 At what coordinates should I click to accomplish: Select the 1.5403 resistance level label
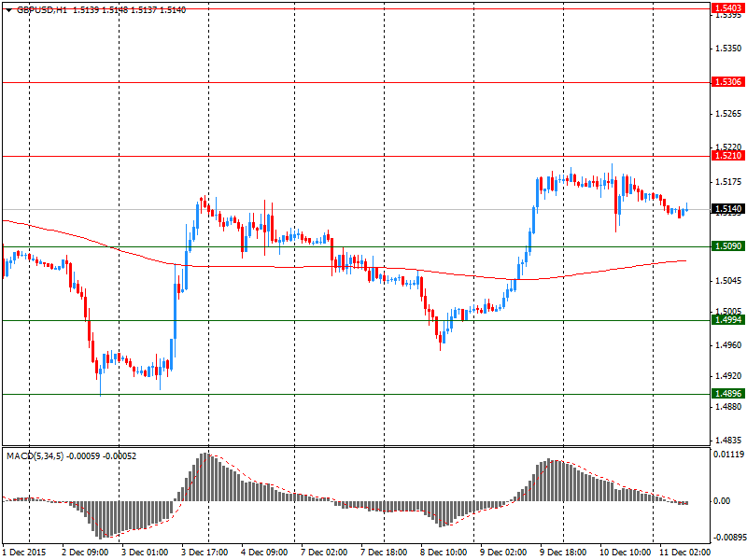(727, 7)
